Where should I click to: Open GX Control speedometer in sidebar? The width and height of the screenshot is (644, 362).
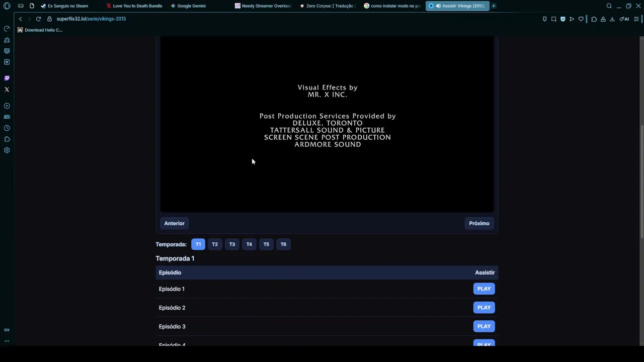click(x=7, y=29)
